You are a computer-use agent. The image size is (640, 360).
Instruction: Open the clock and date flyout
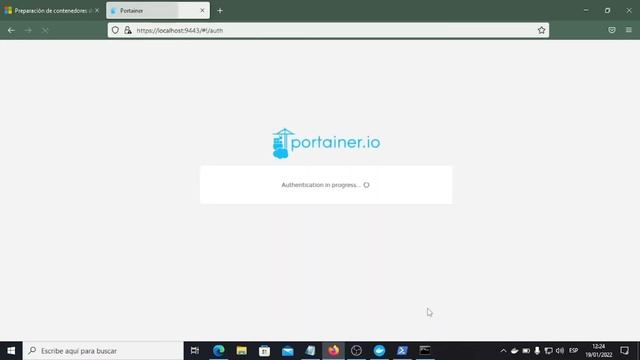coord(598,351)
